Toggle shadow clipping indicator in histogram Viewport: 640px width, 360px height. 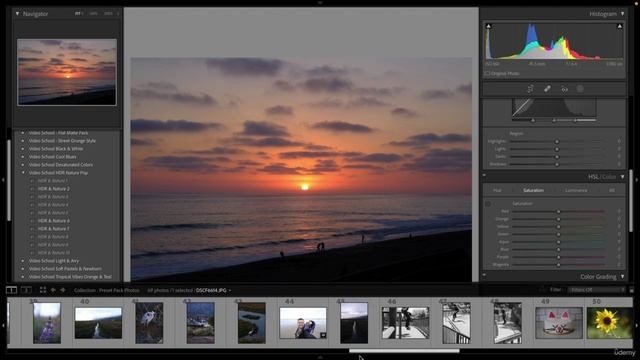(488, 26)
